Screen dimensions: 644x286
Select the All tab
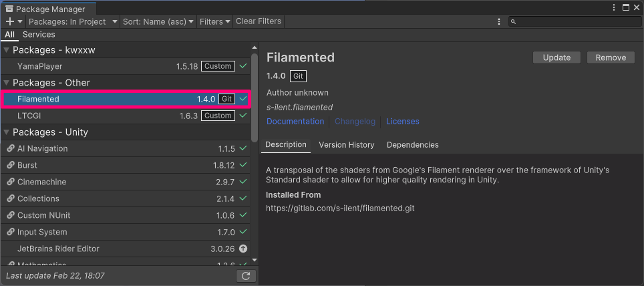pyautogui.click(x=9, y=35)
